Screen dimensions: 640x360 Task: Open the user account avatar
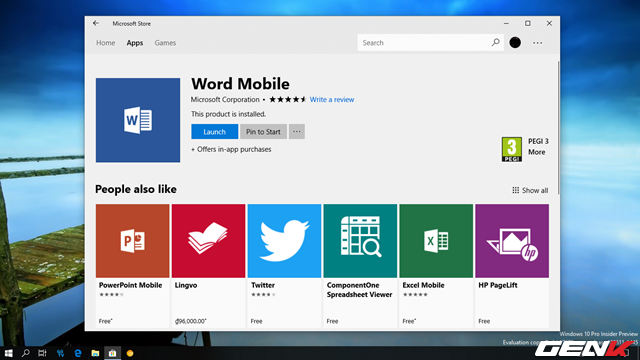point(515,42)
